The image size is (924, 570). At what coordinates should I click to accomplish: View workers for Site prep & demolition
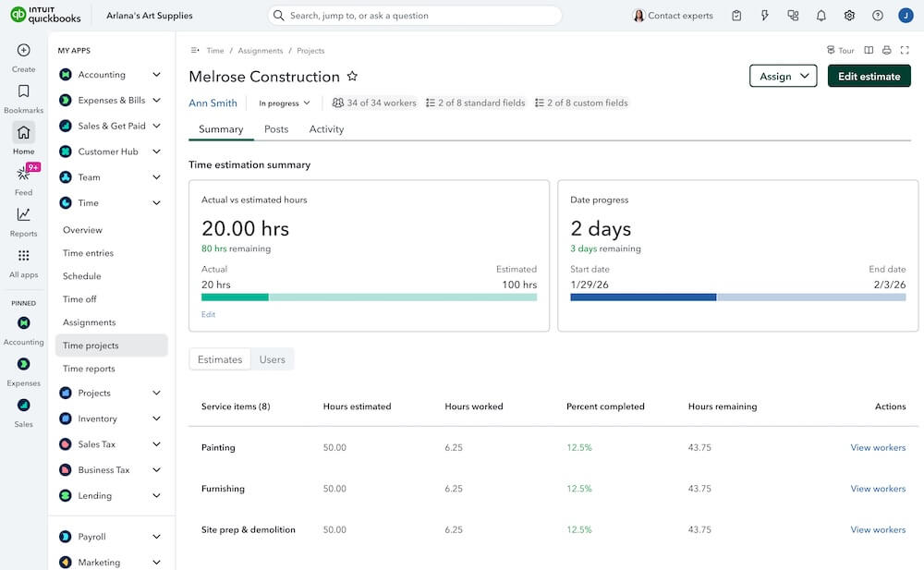click(x=878, y=530)
